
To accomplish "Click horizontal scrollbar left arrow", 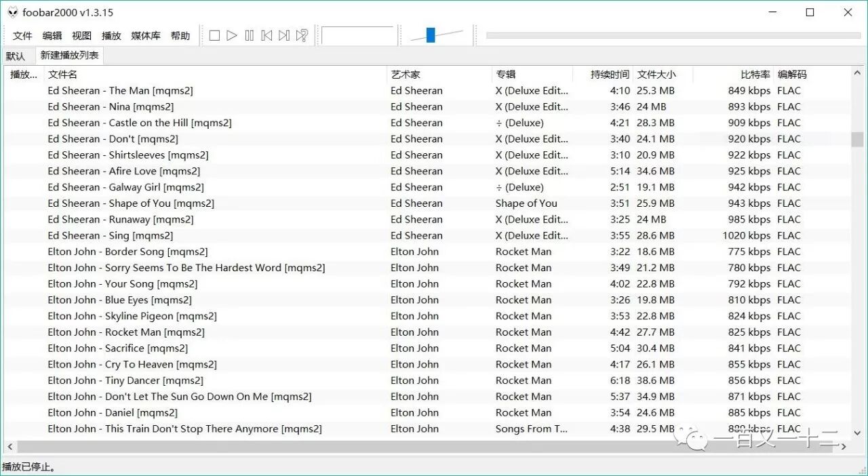I will [10, 447].
